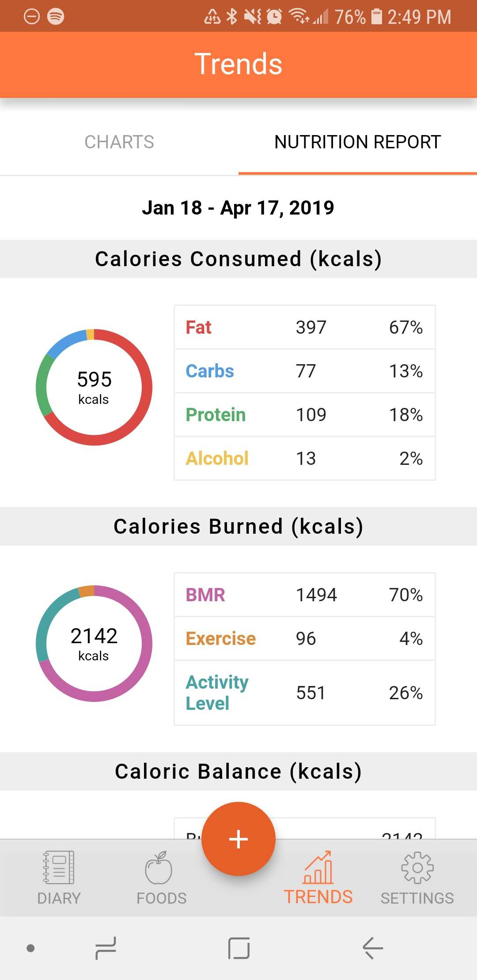Tap the Android home square button

click(239, 948)
